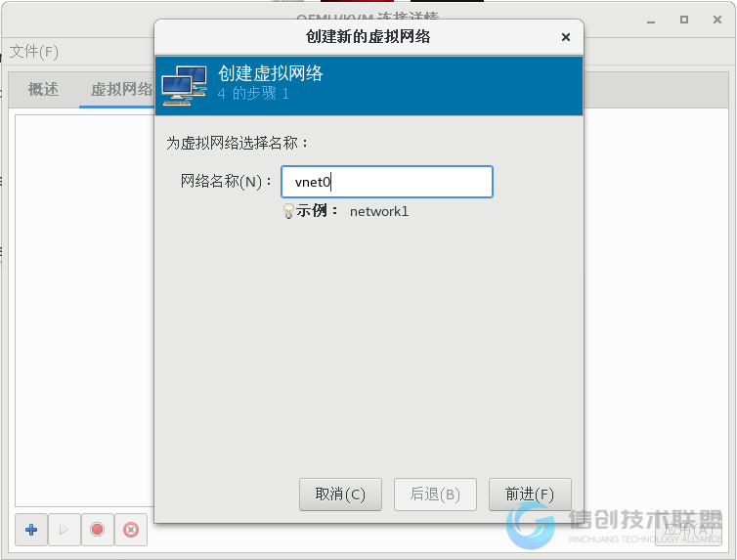Click the example text network1
The height and width of the screenshot is (560, 737).
(x=379, y=211)
